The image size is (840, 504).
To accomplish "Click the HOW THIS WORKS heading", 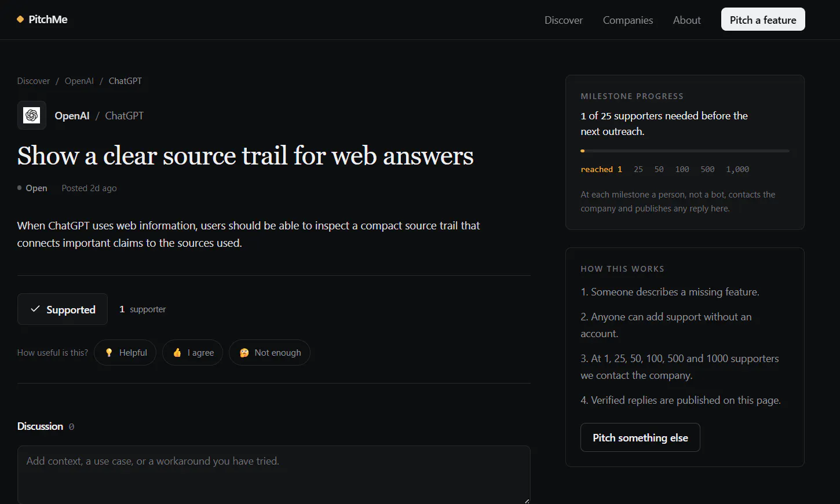I will [x=623, y=269].
